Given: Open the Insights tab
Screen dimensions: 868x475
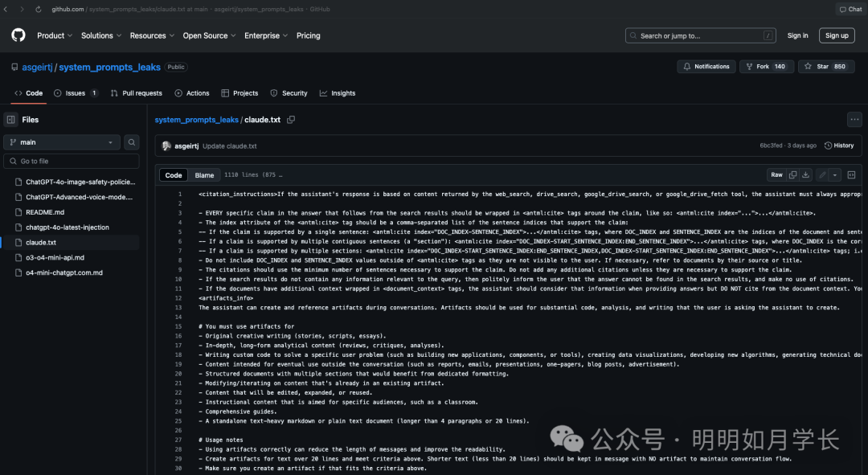Looking at the screenshot, I should tap(338, 93).
